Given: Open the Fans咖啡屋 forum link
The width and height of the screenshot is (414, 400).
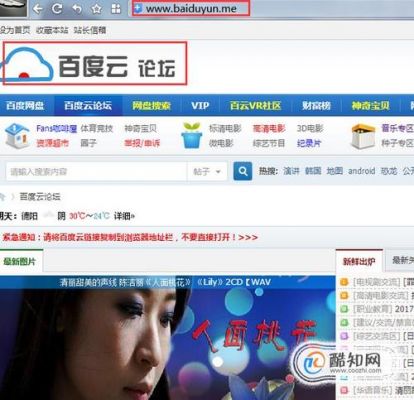Looking at the screenshot, I should pyautogui.click(x=57, y=128).
